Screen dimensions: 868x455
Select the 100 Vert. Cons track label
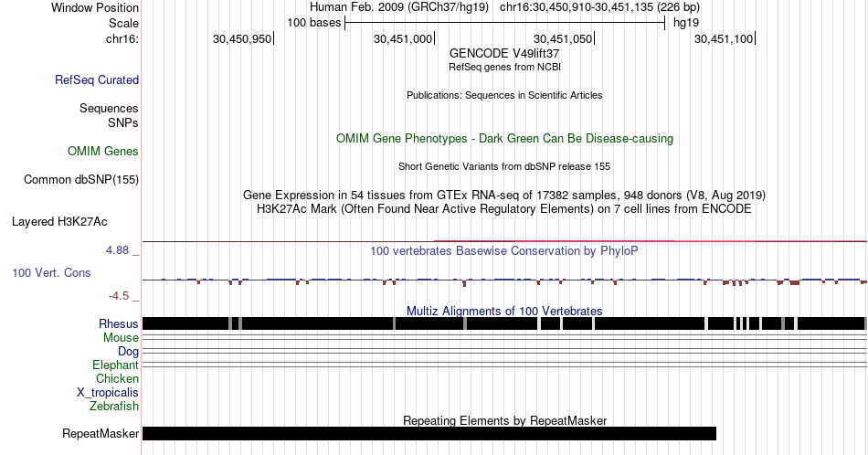pyautogui.click(x=51, y=272)
